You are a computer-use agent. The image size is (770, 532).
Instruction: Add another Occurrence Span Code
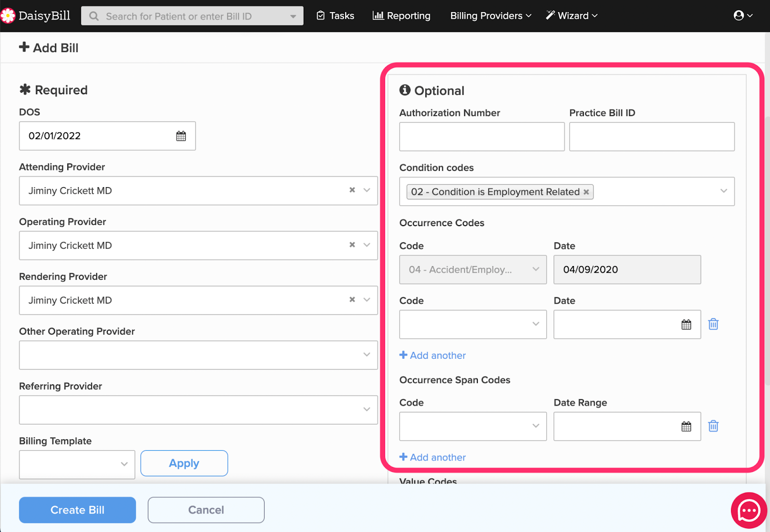[433, 457]
